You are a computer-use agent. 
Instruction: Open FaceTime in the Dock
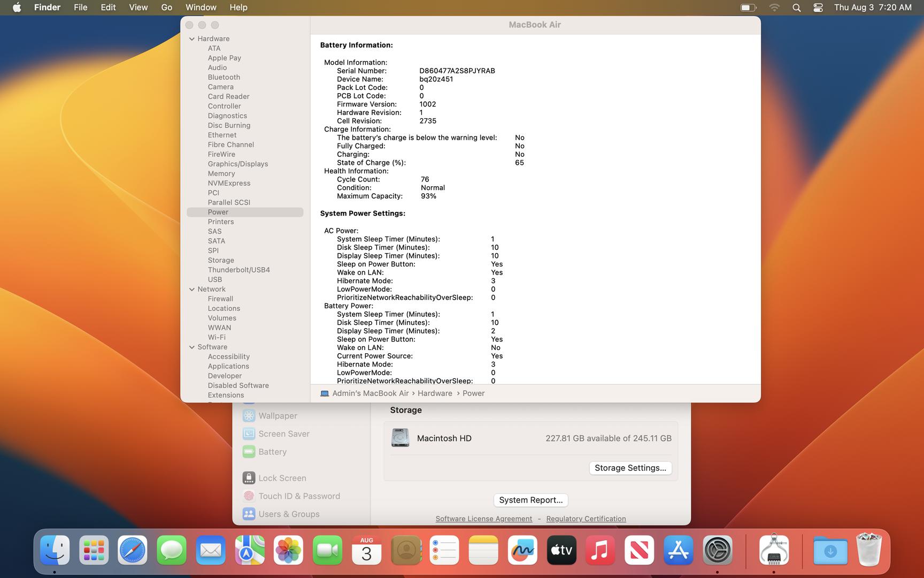click(x=328, y=550)
